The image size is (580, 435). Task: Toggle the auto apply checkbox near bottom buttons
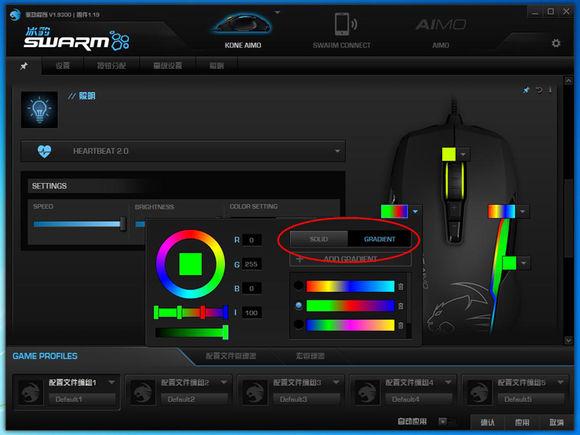click(442, 421)
